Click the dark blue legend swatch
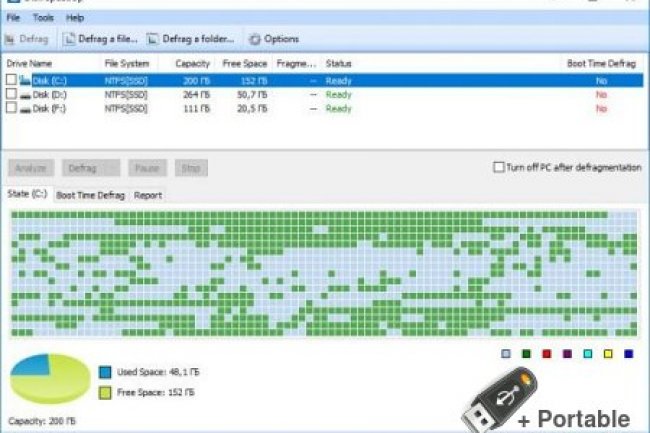650x433 pixels. point(629,353)
